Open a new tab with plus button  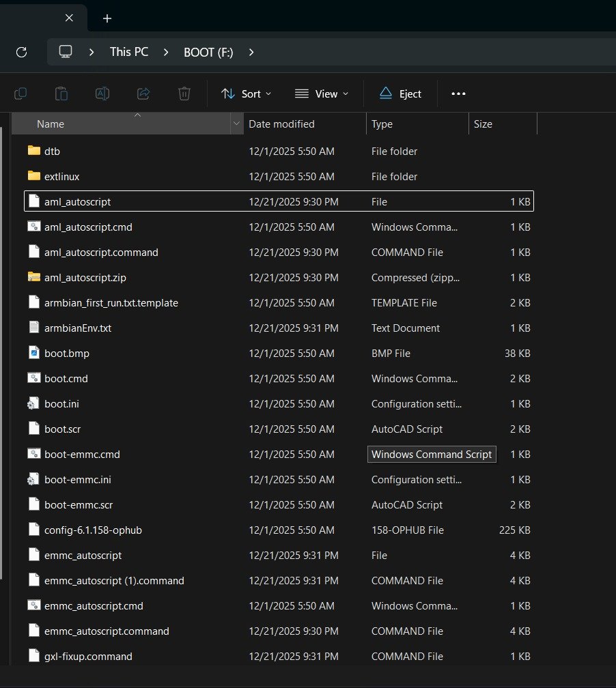[x=107, y=18]
